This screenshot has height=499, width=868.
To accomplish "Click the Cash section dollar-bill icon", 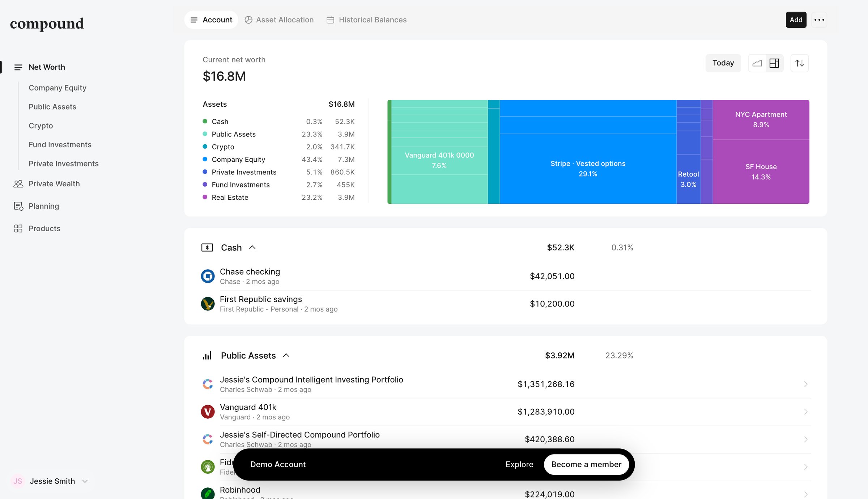I will [207, 248].
